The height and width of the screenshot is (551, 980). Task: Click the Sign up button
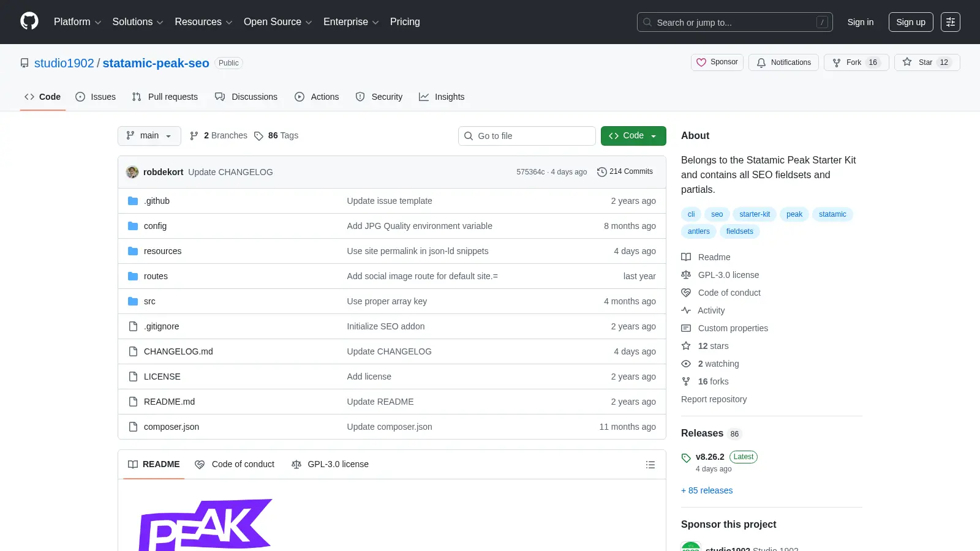911,22
